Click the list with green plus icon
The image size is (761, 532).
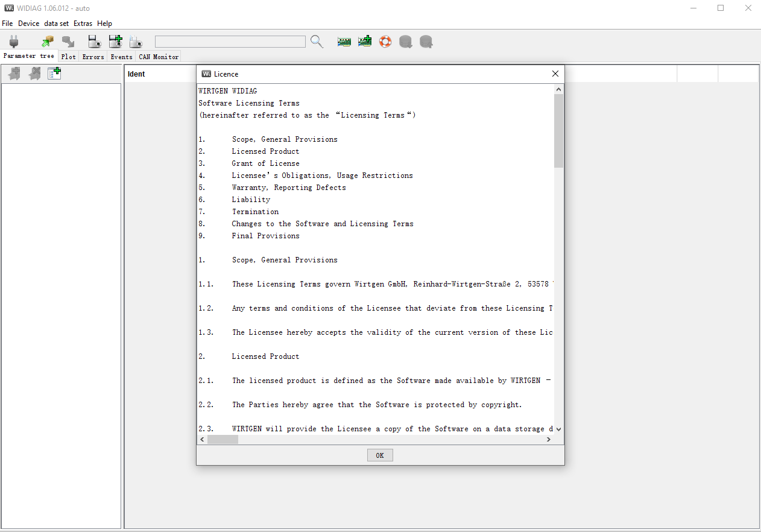point(54,74)
